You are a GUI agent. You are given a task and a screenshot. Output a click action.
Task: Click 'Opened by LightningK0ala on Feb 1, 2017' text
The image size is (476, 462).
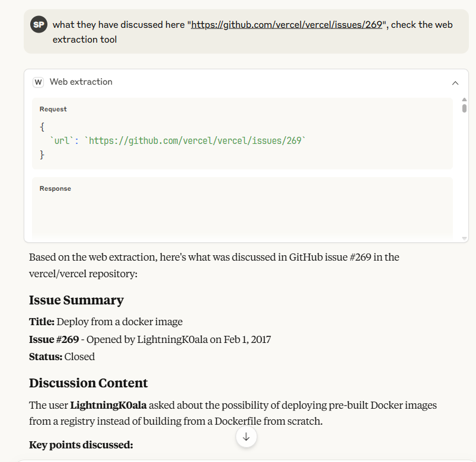(178, 339)
